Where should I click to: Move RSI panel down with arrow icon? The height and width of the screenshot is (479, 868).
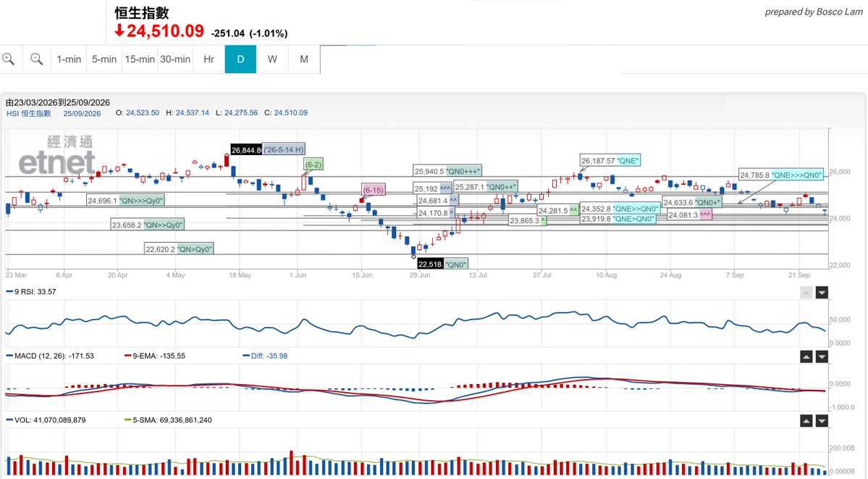(x=822, y=293)
